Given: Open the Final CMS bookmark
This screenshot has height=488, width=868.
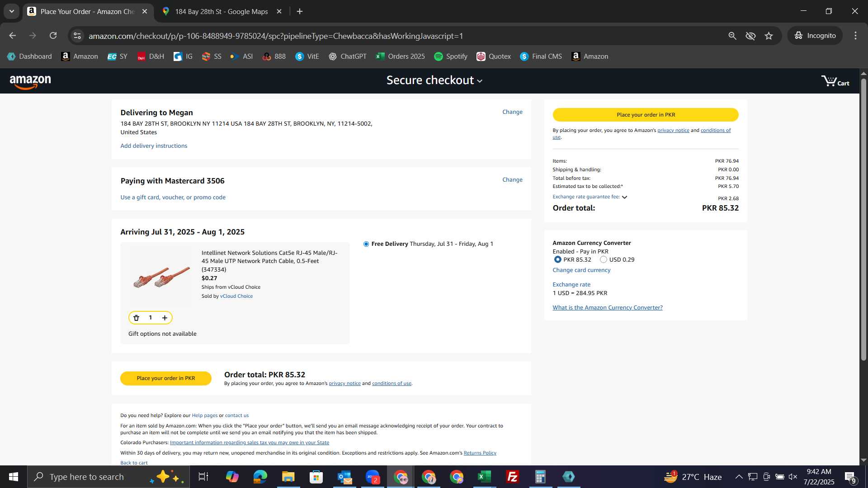Looking at the screenshot, I should coord(541,56).
